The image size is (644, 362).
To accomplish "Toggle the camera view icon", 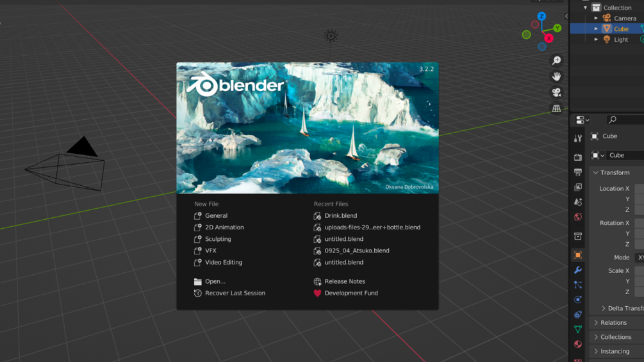I will 556,93.
